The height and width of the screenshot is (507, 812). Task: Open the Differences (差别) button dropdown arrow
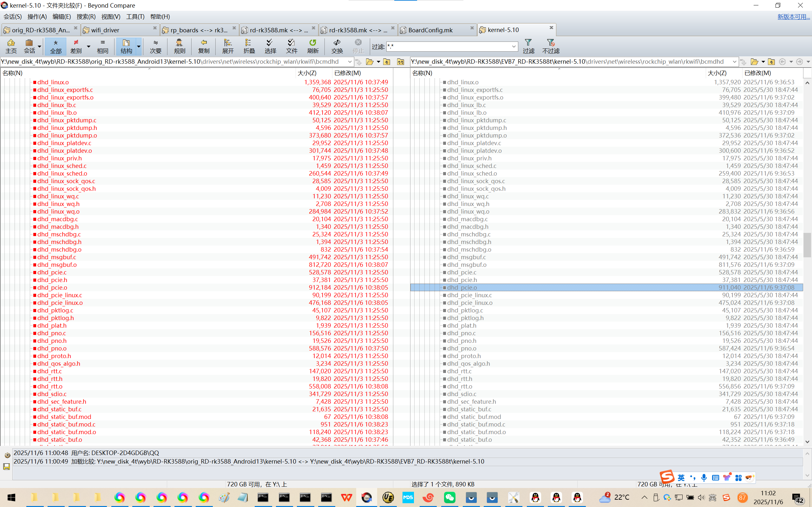coord(88,46)
